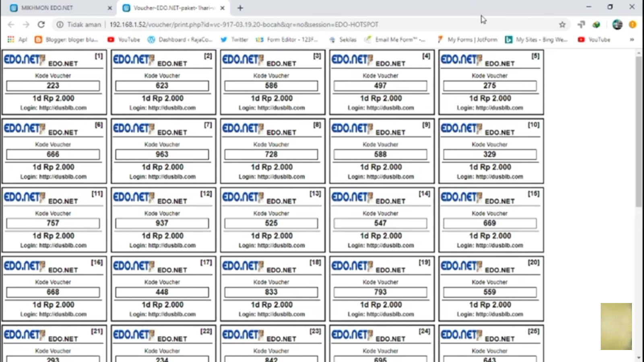The width and height of the screenshot is (644, 362).
Task: Click the yellow thumbnail overlay at bottom right
Action: click(616, 326)
